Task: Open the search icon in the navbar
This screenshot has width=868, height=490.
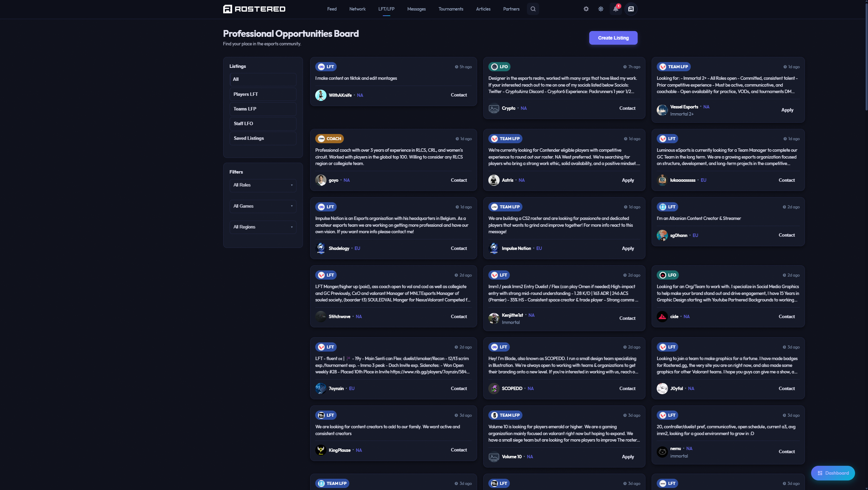Action: [x=533, y=9]
